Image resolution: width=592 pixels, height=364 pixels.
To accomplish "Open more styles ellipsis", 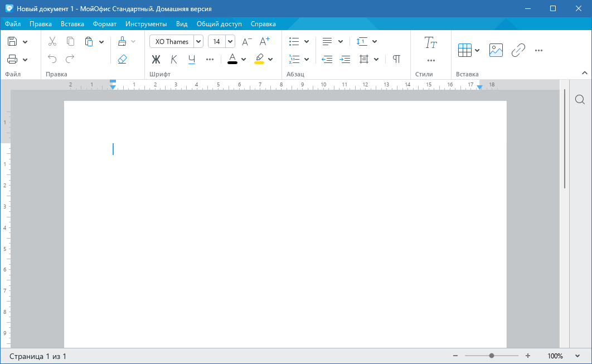I will 431,60.
